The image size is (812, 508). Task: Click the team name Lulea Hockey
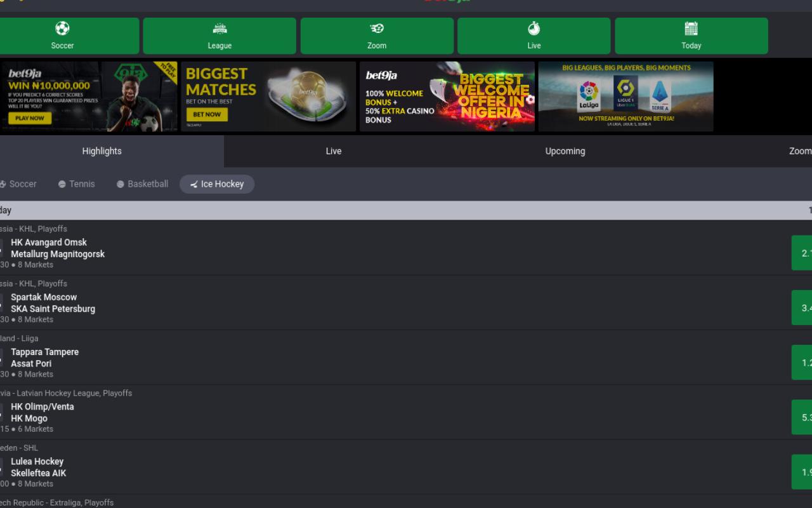37,462
